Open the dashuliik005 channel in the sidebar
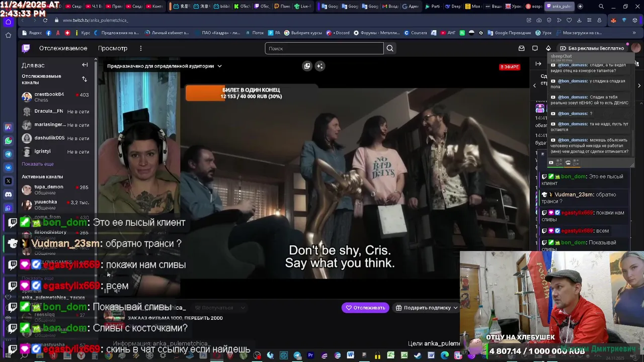The image size is (644, 362). point(55,138)
